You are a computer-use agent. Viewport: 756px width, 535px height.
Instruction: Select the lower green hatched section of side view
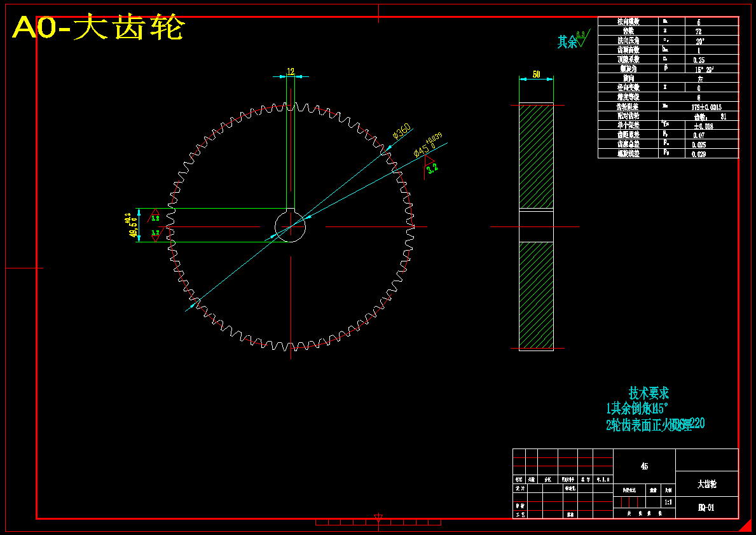pos(536,295)
